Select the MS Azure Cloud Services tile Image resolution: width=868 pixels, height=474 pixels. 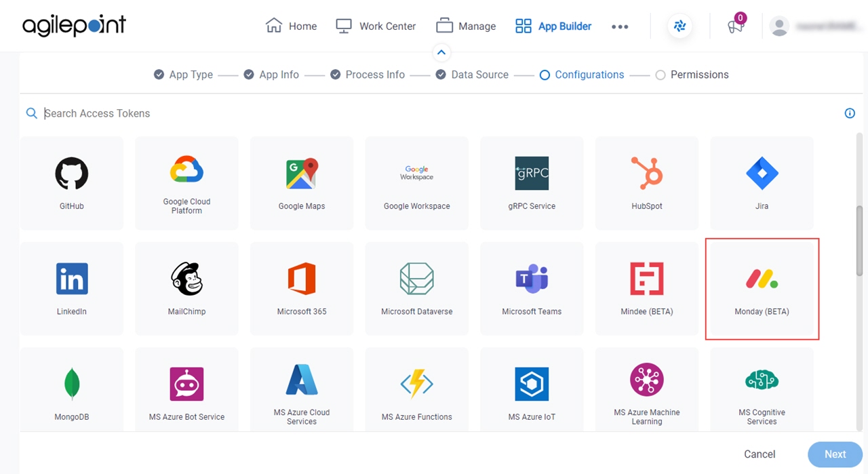tap(302, 389)
